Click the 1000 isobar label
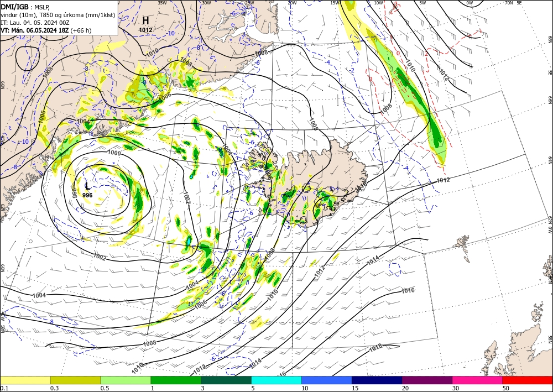 click(114, 153)
